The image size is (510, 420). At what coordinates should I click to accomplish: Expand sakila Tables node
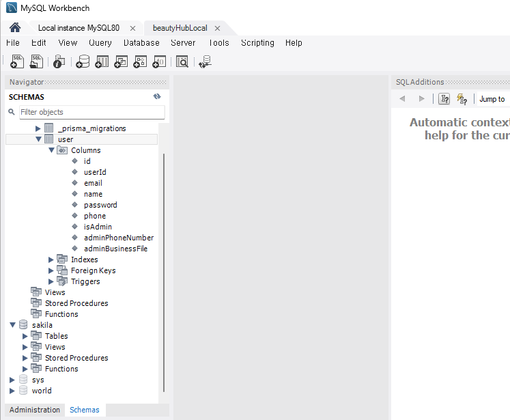tap(25, 336)
